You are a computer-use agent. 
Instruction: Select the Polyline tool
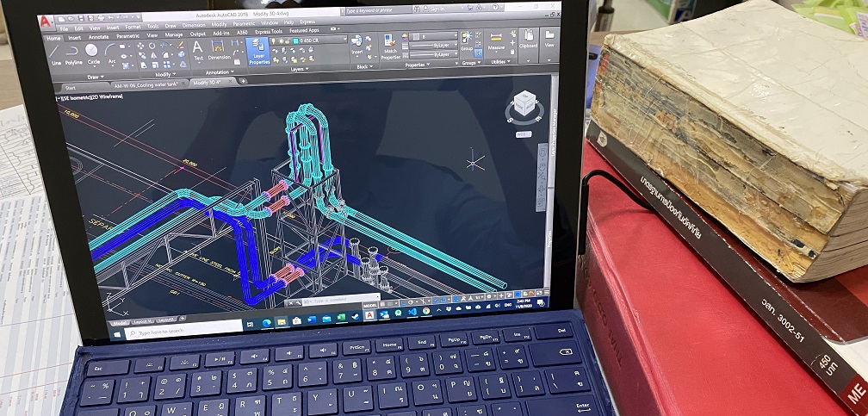pyautogui.click(x=73, y=54)
